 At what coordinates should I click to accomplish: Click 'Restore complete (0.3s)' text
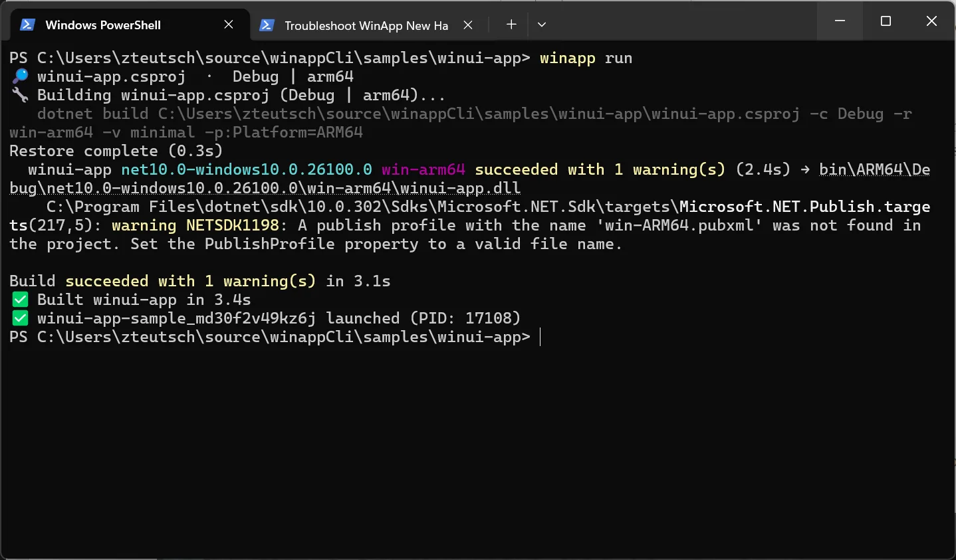click(116, 151)
